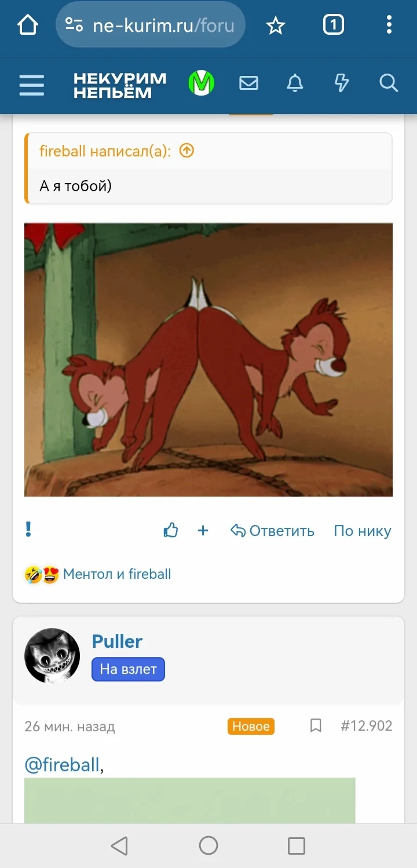This screenshot has width=417, height=868.
Task: Open the green M user avatar
Action: [x=202, y=83]
